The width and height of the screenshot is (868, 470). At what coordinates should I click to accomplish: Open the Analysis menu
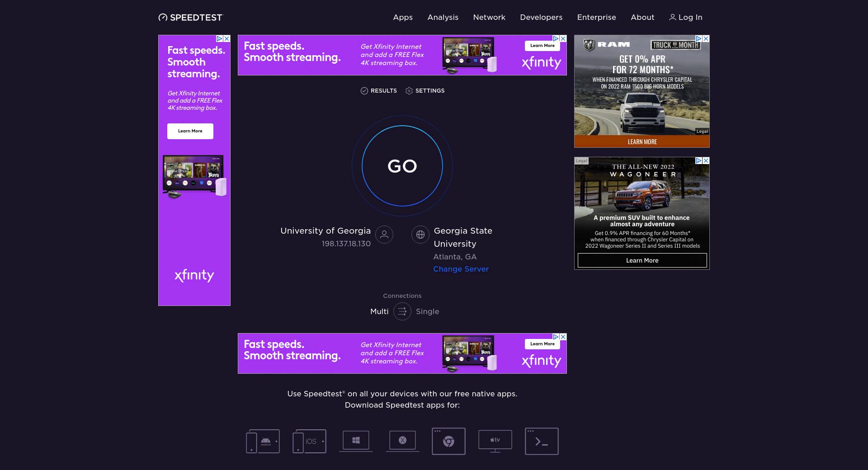tap(443, 17)
